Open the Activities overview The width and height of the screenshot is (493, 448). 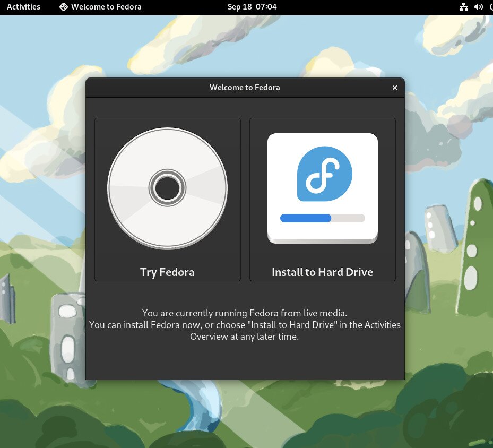(23, 7)
